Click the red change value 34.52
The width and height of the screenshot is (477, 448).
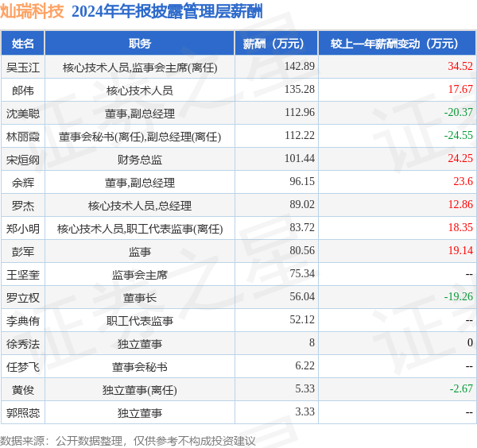tap(460, 66)
